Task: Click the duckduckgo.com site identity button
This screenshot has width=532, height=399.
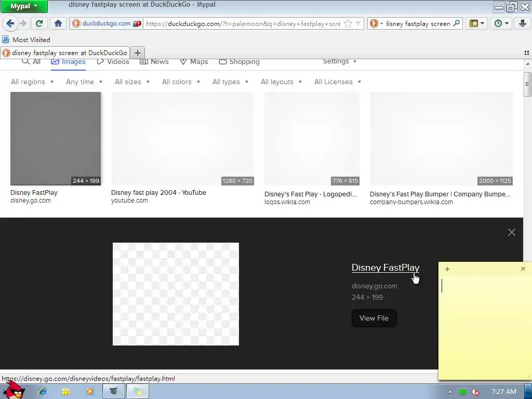Action: click(106, 23)
